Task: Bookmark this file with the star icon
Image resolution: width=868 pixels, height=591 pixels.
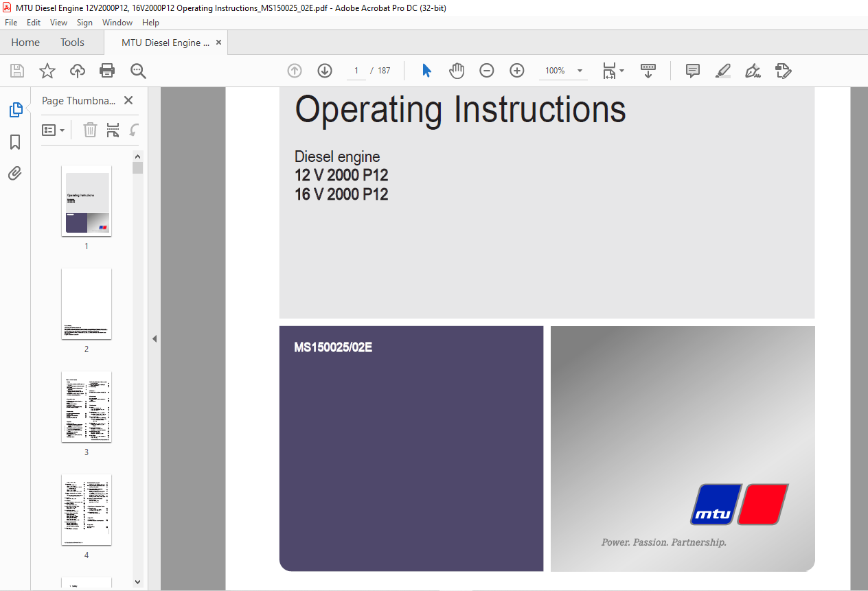Action: (47, 71)
